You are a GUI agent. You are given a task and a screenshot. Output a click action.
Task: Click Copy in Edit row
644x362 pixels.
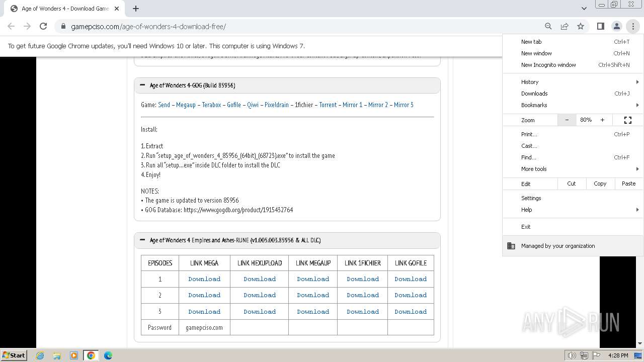[x=600, y=184]
